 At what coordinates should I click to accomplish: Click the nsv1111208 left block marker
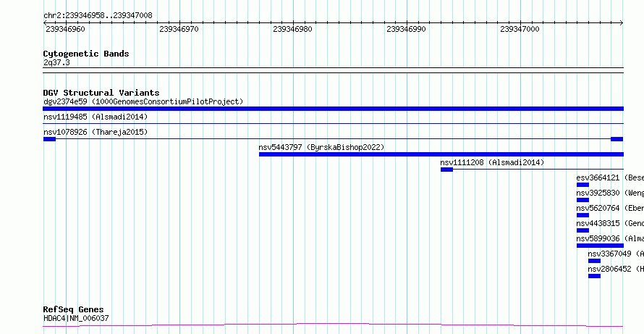point(447,170)
